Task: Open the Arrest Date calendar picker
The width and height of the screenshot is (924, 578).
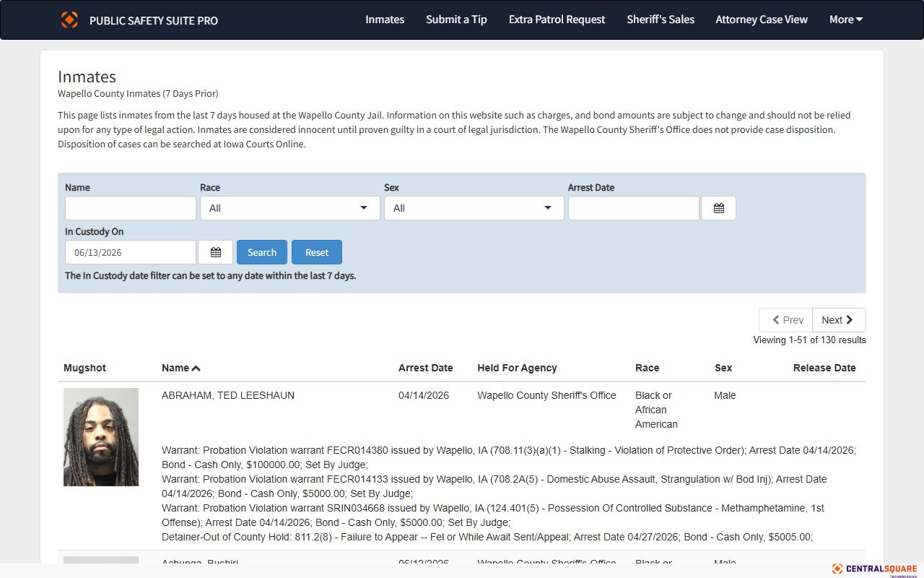Action: (x=718, y=208)
